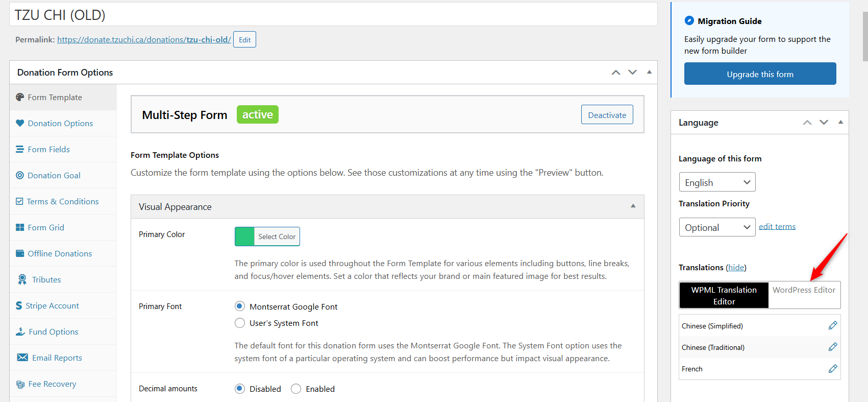
Task: Click the Email Reports envelope icon
Action: point(22,358)
